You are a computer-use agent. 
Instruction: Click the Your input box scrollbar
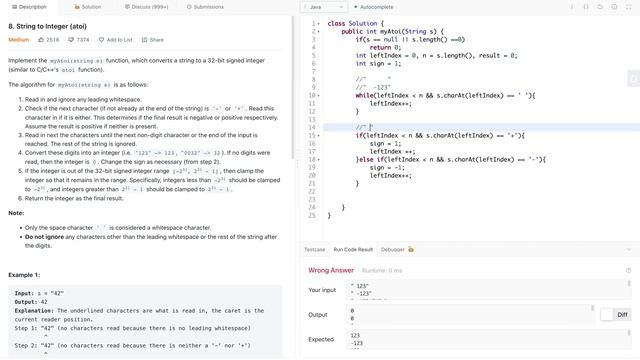[x=629, y=283]
